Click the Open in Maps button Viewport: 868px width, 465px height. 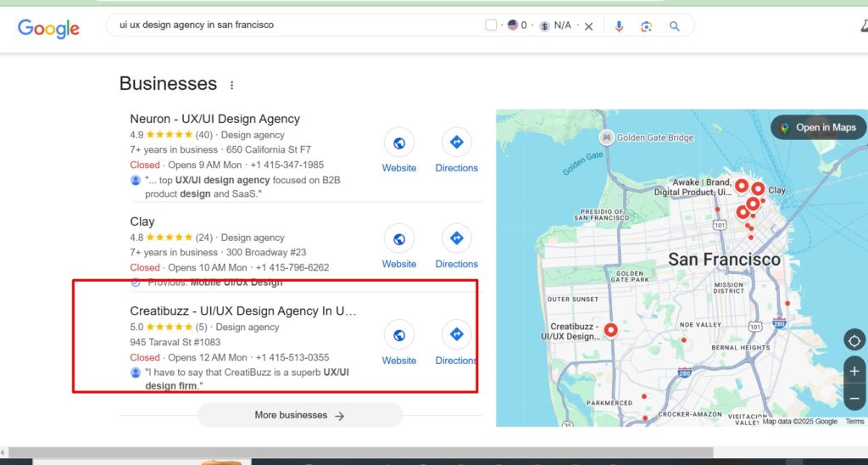pos(819,127)
